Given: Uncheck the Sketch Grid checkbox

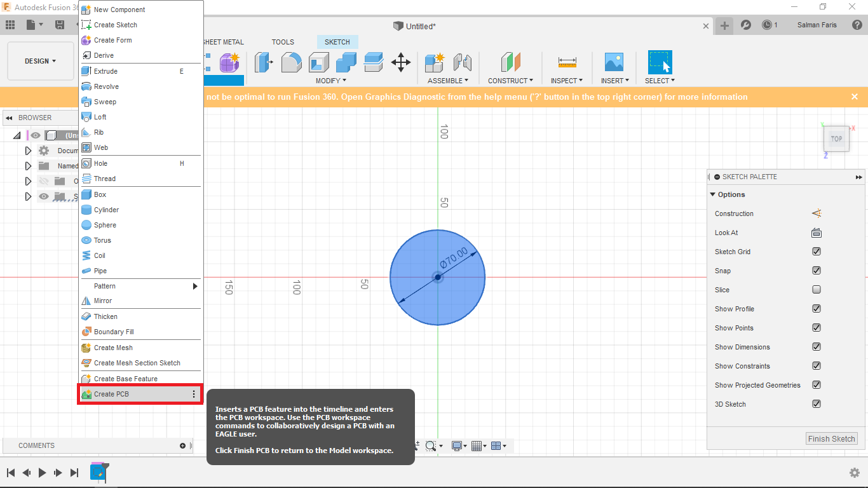Looking at the screenshot, I should pos(817,252).
